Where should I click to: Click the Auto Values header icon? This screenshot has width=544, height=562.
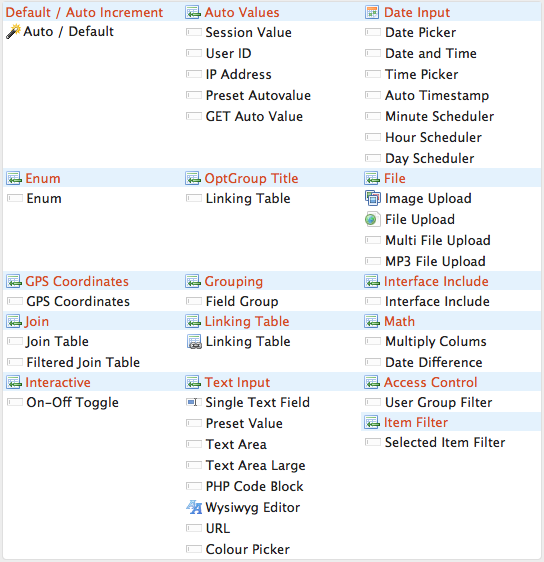pyautogui.click(x=193, y=13)
